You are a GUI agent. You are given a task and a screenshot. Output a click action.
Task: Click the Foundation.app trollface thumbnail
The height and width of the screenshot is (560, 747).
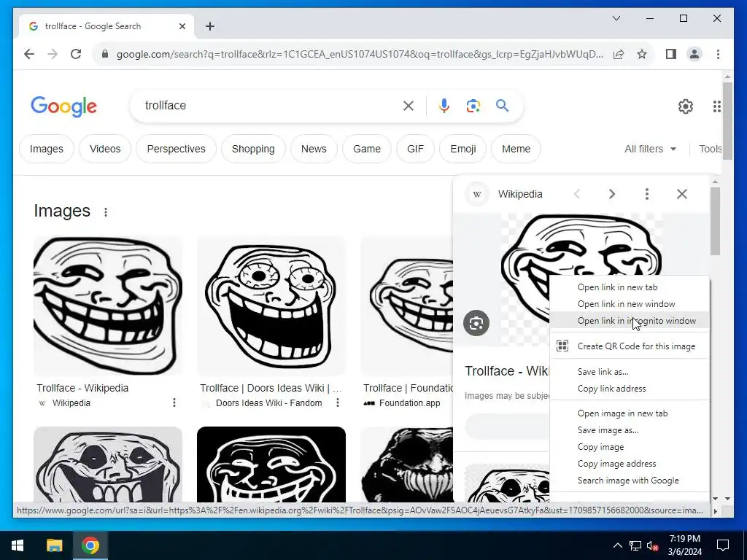coord(407,306)
